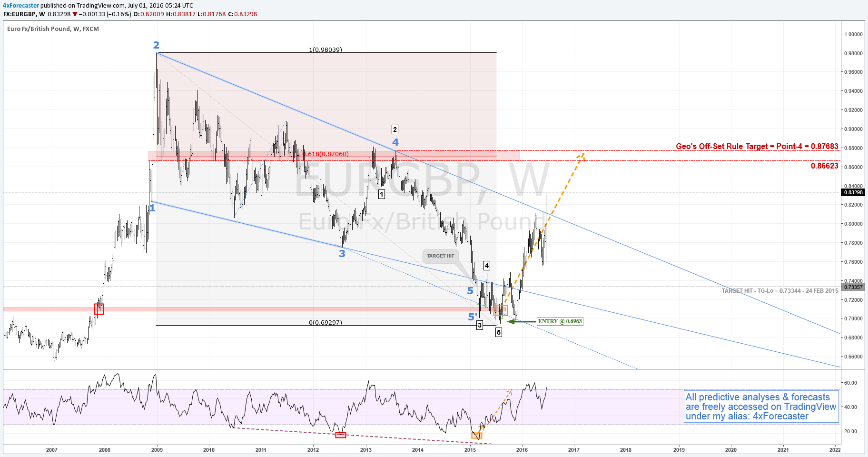
Task: Click boxed sub-wave label 5 at the low
Action: [x=499, y=332]
